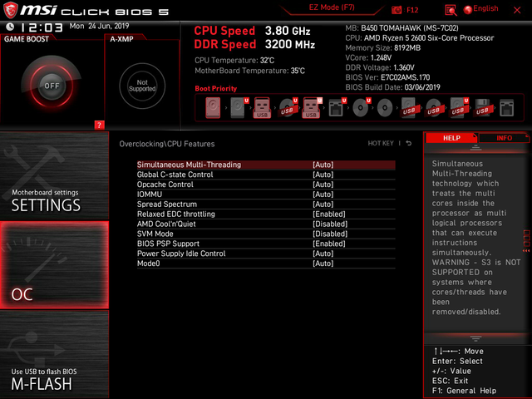Viewport: 532px width, 399px height.
Task: Click the Boot Priority heading
Action: coord(216,89)
